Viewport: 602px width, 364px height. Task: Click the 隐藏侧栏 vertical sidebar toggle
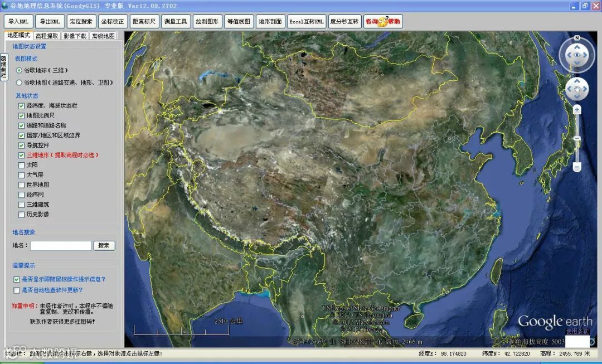point(4,67)
